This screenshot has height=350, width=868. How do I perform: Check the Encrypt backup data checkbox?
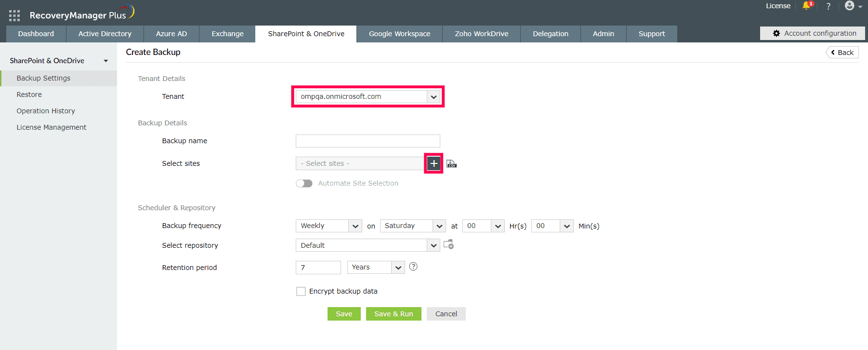tap(301, 291)
